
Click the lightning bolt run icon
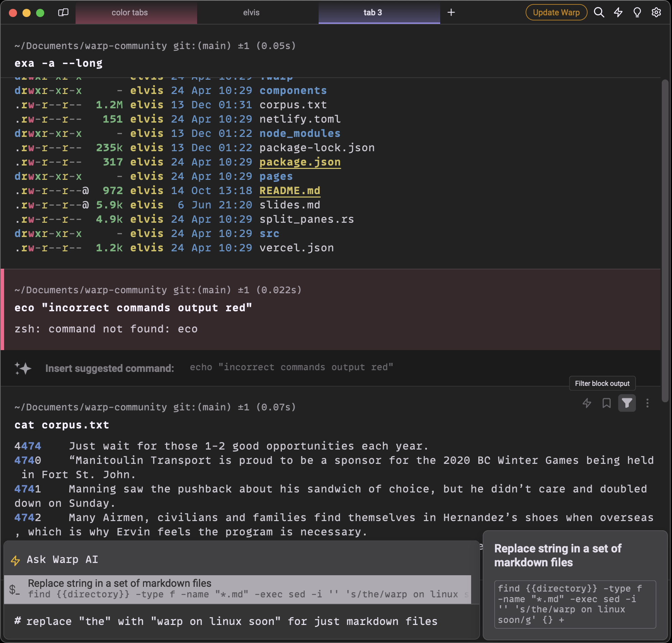[x=587, y=403]
